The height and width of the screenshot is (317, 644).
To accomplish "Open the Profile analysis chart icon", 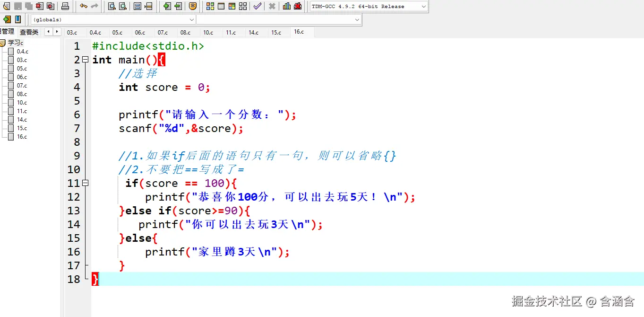I will pos(287,6).
